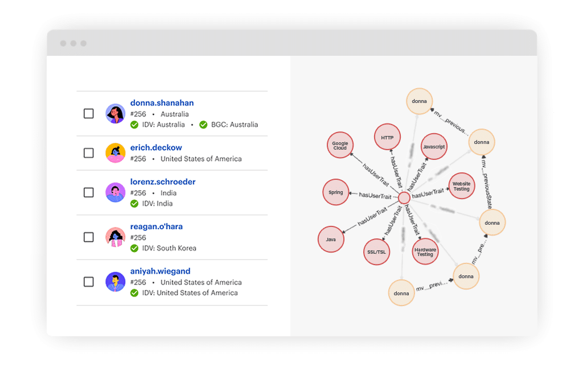Select the Google Cloud graph node
The height and width of the screenshot is (392, 583).
[340, 146]
